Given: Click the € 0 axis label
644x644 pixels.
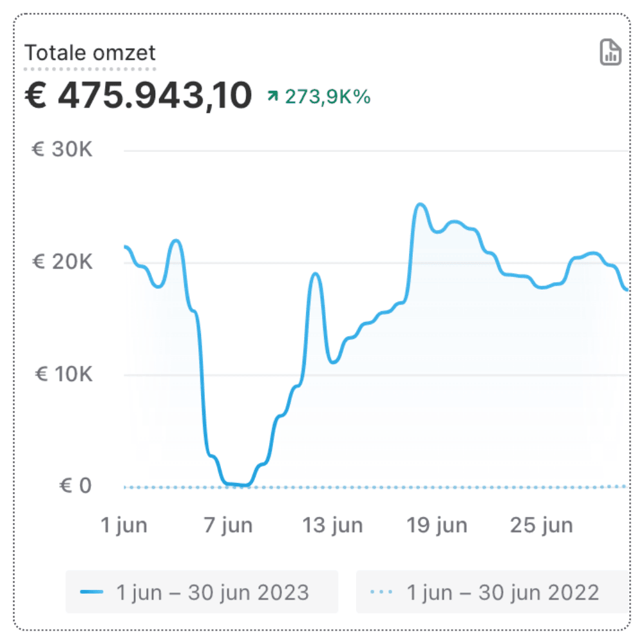Looking at the screenshot, I should click(x=75, y=486).
